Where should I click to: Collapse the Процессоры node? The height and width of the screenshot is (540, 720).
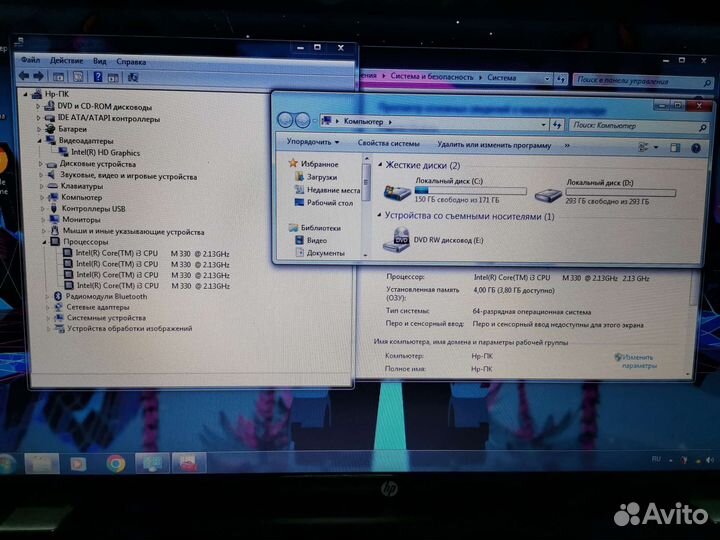45,242
